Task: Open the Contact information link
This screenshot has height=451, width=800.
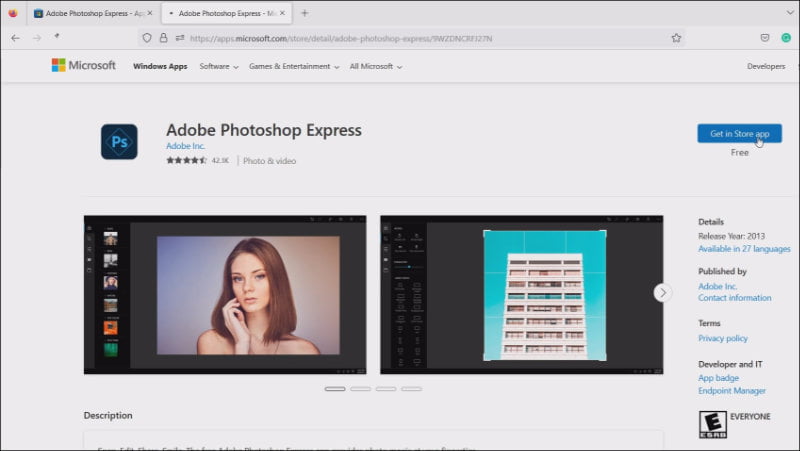Action: coord(734,298)
